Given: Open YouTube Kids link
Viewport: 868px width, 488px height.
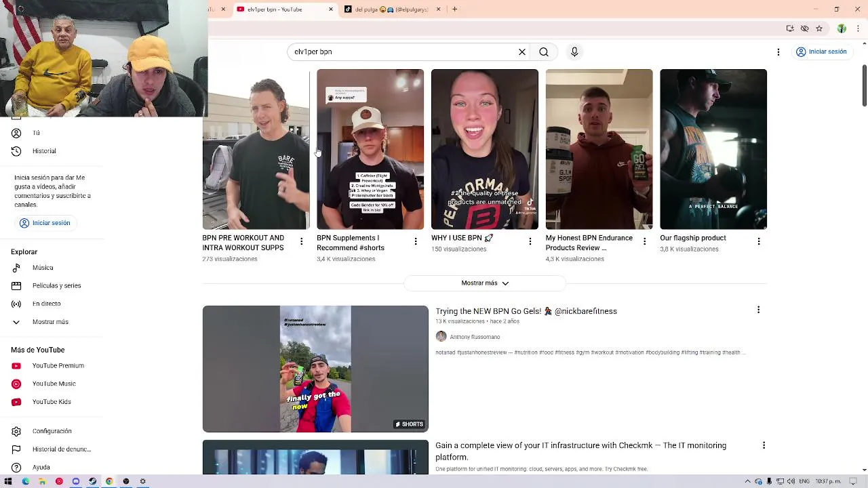Looking at the screenshot, I should click(52, 402).
